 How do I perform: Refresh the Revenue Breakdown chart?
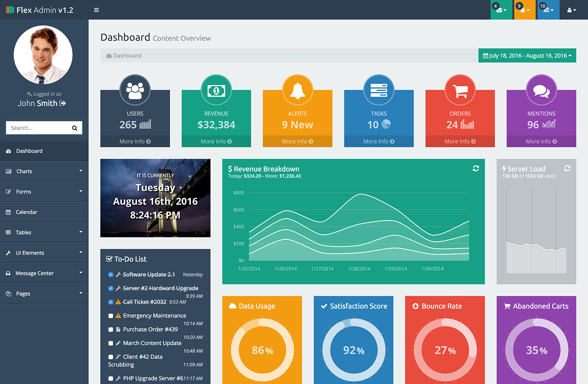[x=476, y=168]
